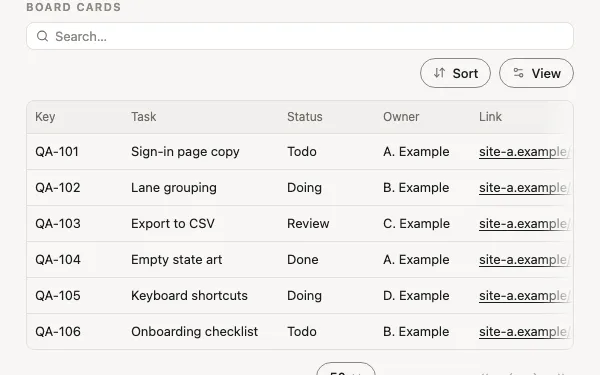Viewport: 600px width, 375px height.
Task: Open the site-a.example link for QA-102
Action: pos(525,188)
